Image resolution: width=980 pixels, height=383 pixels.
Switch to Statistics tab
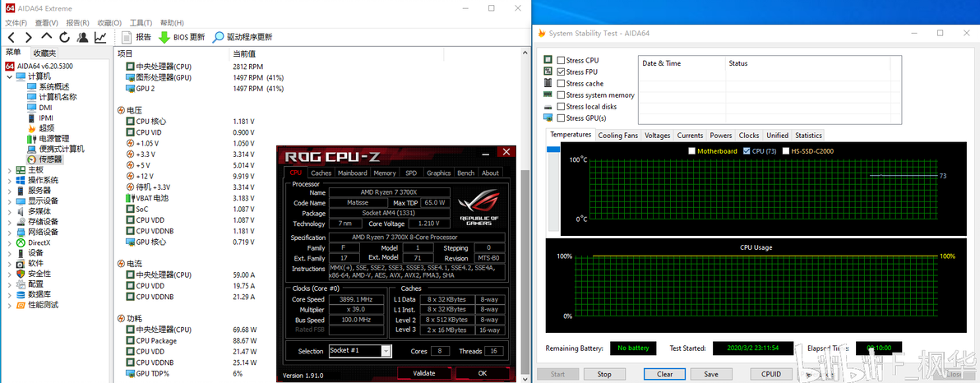click(x=808, y=135)
